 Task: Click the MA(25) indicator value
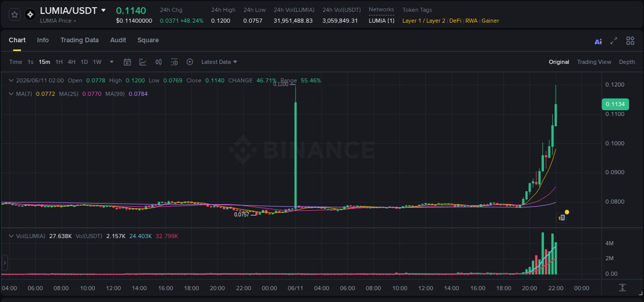coord(92,94)
